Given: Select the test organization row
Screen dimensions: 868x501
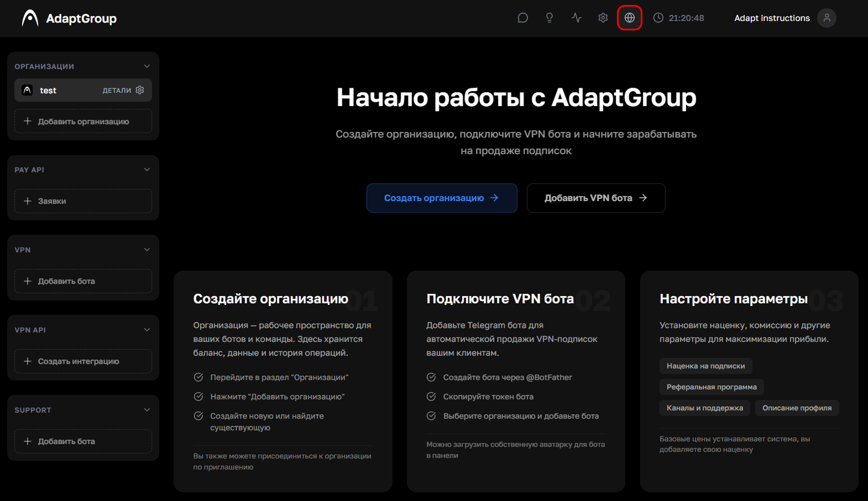Looking at the screenshot, I should point(83,90).
